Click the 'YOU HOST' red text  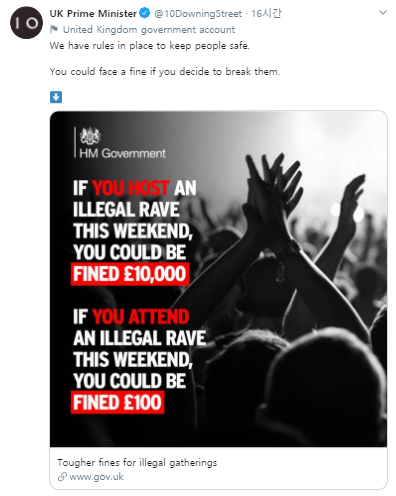(x=131, y=188)
